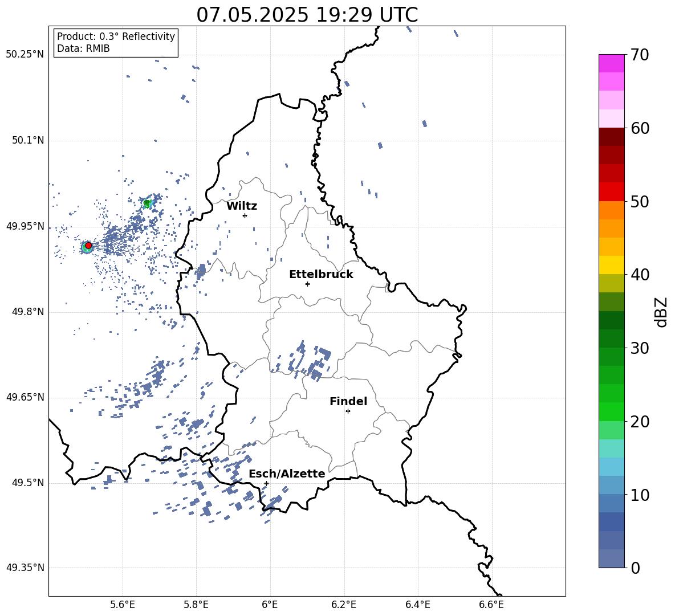Viewport: 675px width, 616px height.
Task: Click the colorbar tick value 50
Action: tap(640, 201)
